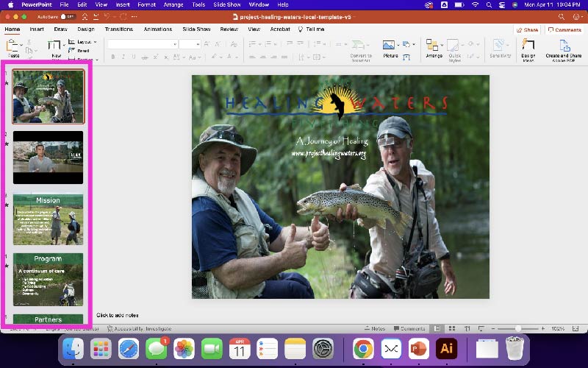Click the New Slide icon

point(54,46)
